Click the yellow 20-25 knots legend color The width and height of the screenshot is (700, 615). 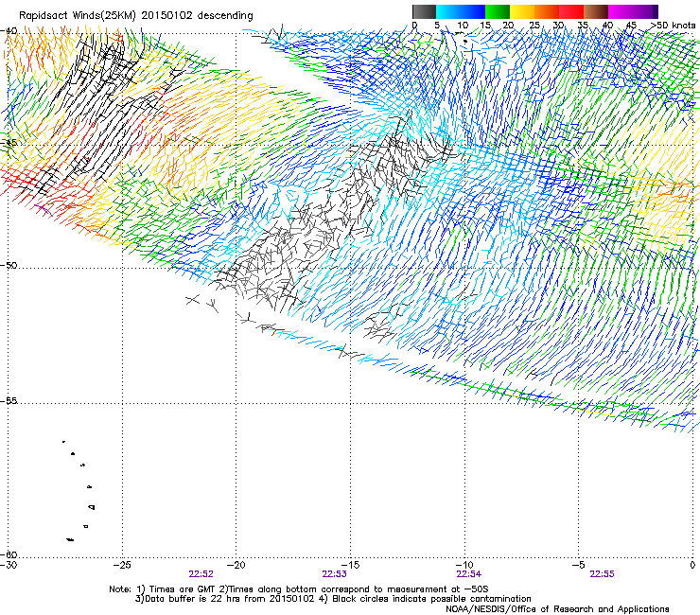[x=522, y=11]
